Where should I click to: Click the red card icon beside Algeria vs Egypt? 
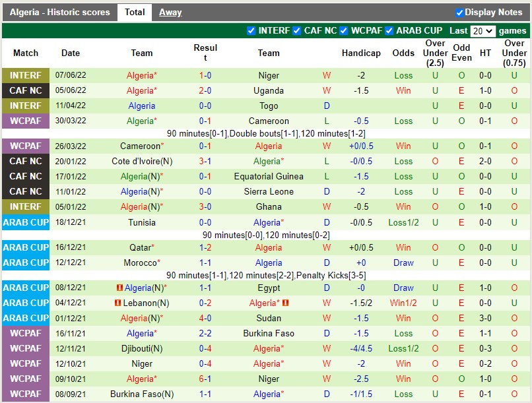coord(119,288)
